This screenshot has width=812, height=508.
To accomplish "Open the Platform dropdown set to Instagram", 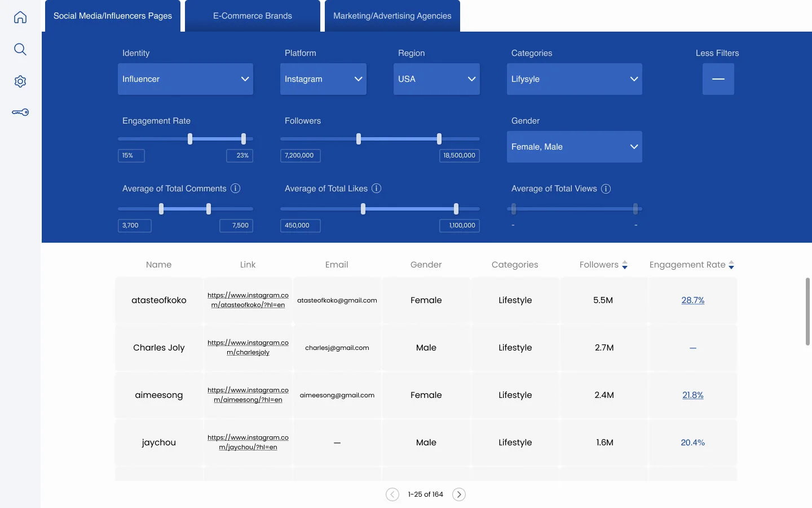I will [x=324, y=79].
